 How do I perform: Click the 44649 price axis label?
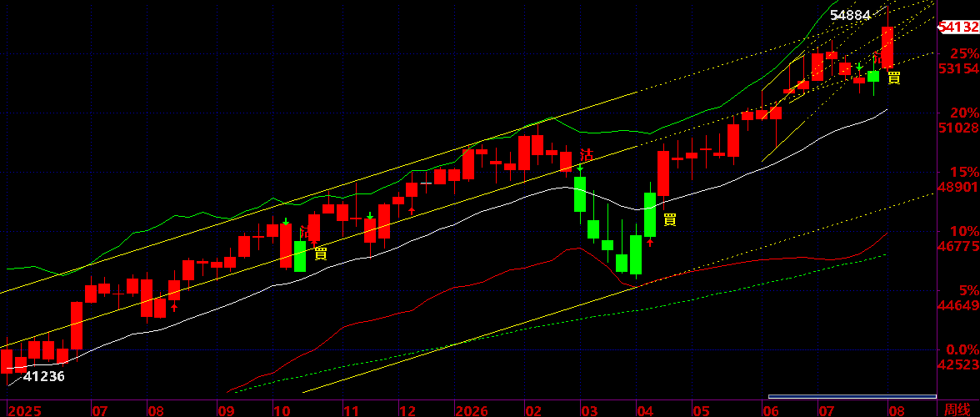point(958,306)
